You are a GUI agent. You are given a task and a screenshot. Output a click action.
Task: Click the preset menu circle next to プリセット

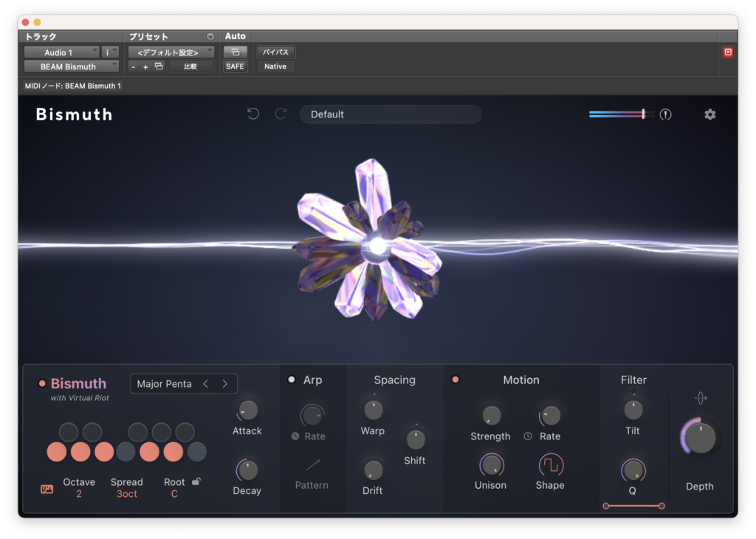[210, 37]
